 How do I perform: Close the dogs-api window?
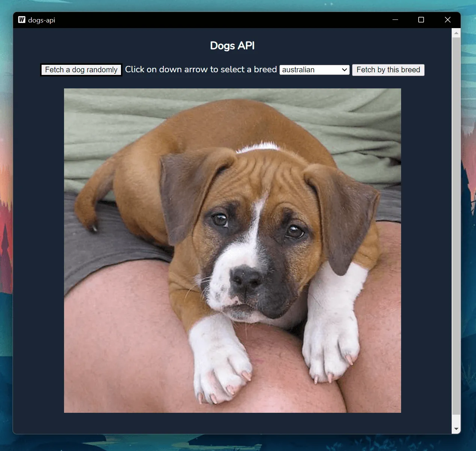pyautogui.click(x=447, y=20)
